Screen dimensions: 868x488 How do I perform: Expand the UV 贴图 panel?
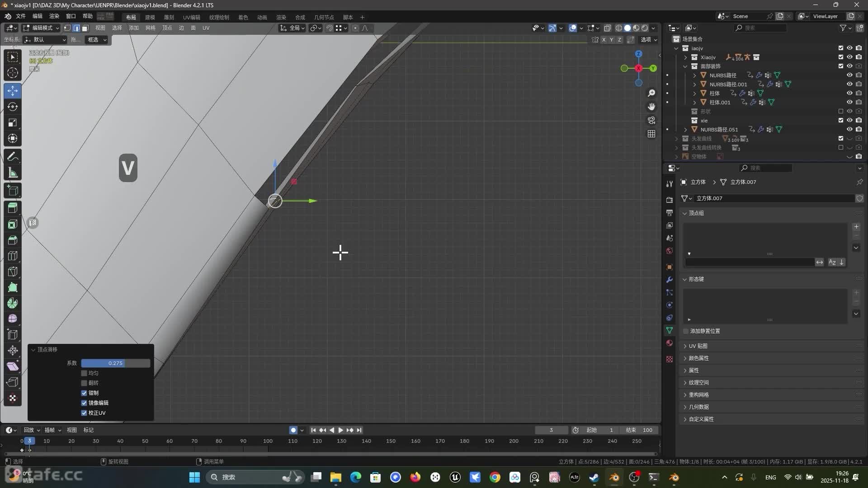tap(698, 346)
